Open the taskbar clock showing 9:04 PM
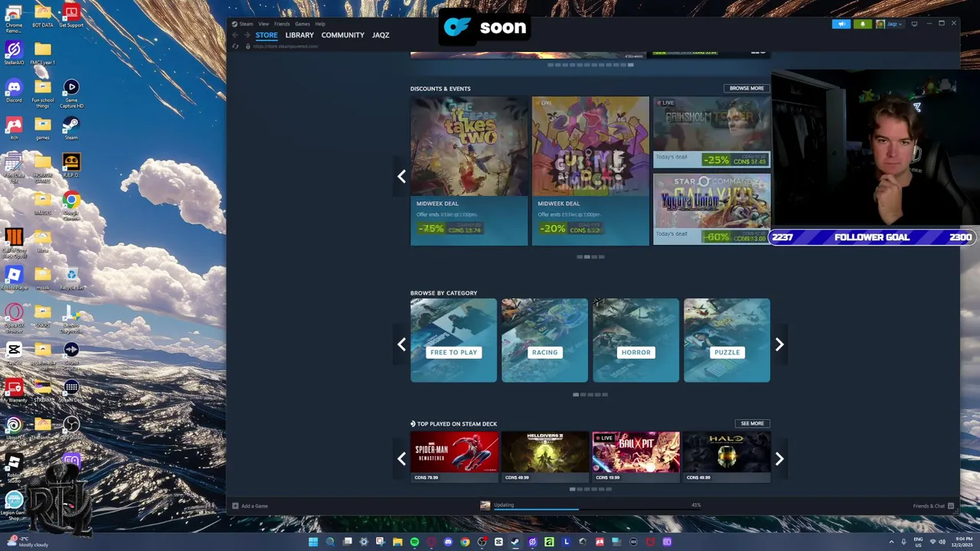Screen dimensions: 980x551 [962, 542]
